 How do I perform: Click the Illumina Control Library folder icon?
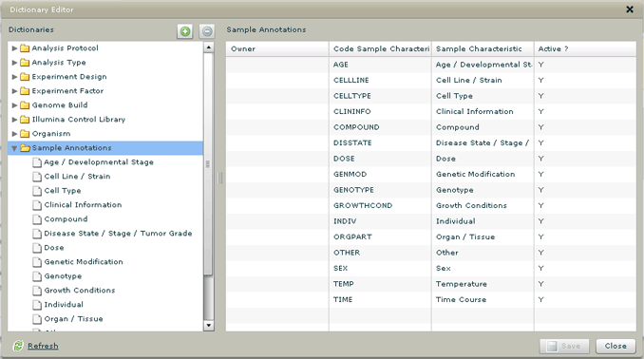(x=25, y=119)
